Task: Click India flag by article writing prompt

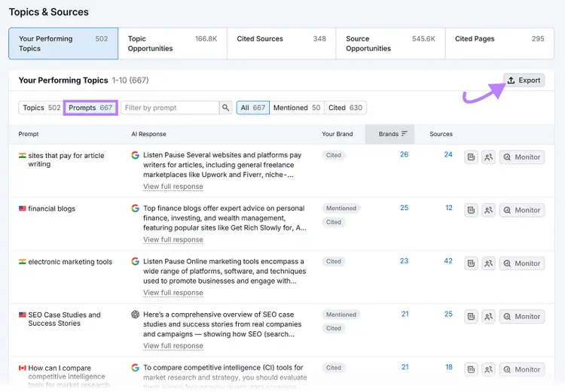Action: (23, 156)
